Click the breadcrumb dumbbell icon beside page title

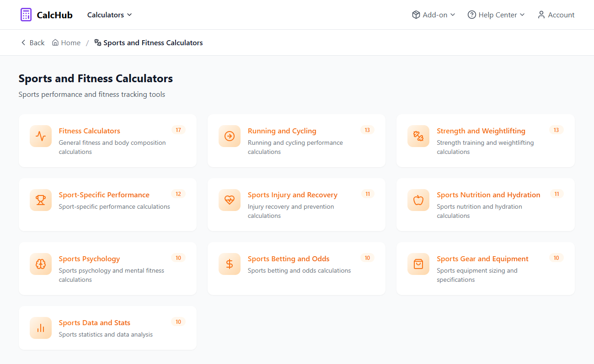(x=97, y=42)
